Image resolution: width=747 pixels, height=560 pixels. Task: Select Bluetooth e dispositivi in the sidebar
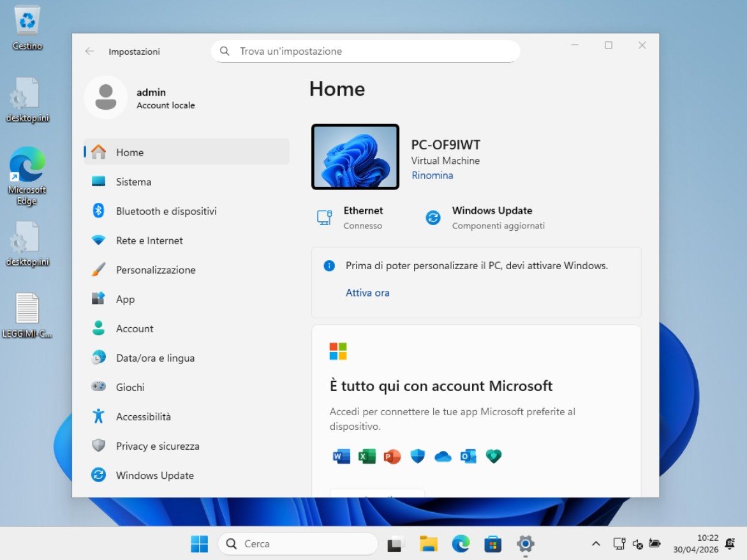coord(166,211)
